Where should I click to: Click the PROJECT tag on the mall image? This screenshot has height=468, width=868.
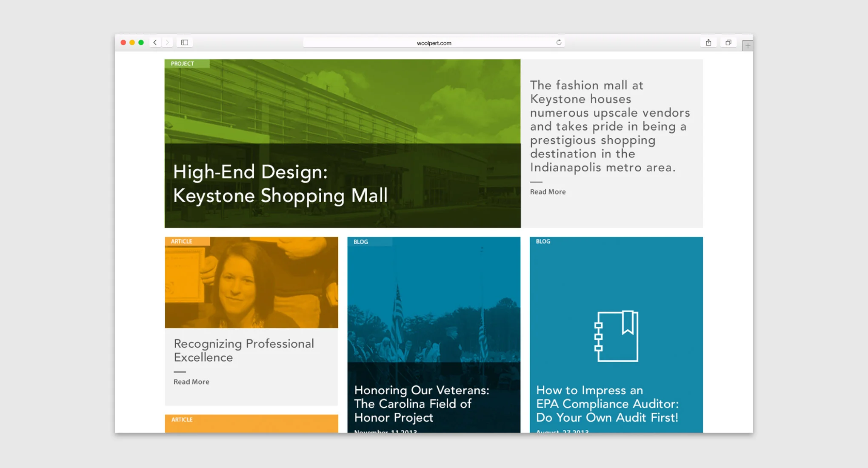pos(187,64)
